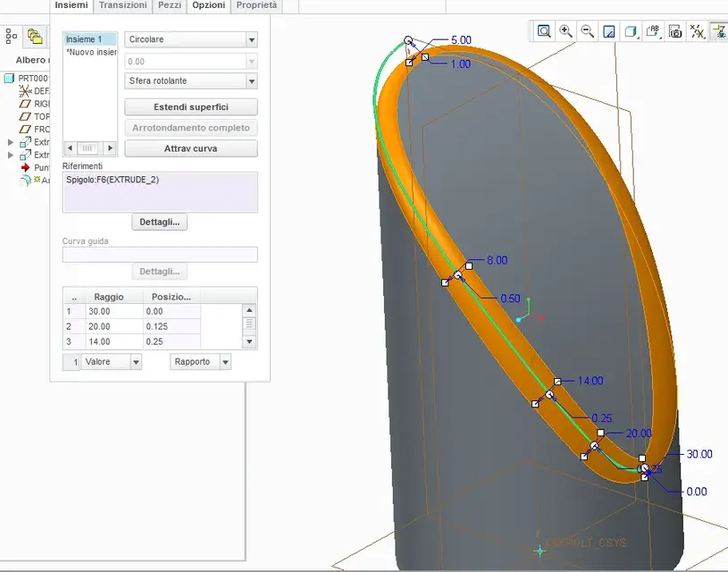This screenshot has width=728, height=572.
Task: Click Dettagli under Riferimenti
Action: (159, 223)
